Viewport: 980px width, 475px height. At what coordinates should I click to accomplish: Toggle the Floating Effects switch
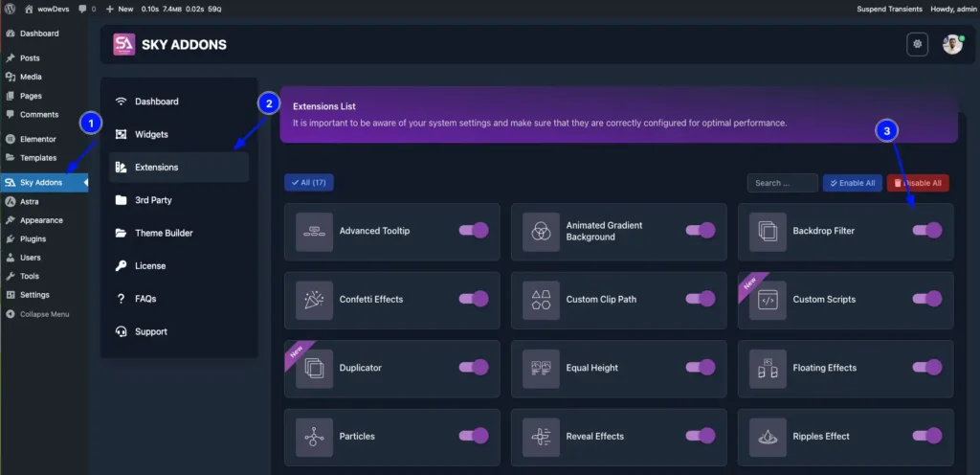point(927,368)
